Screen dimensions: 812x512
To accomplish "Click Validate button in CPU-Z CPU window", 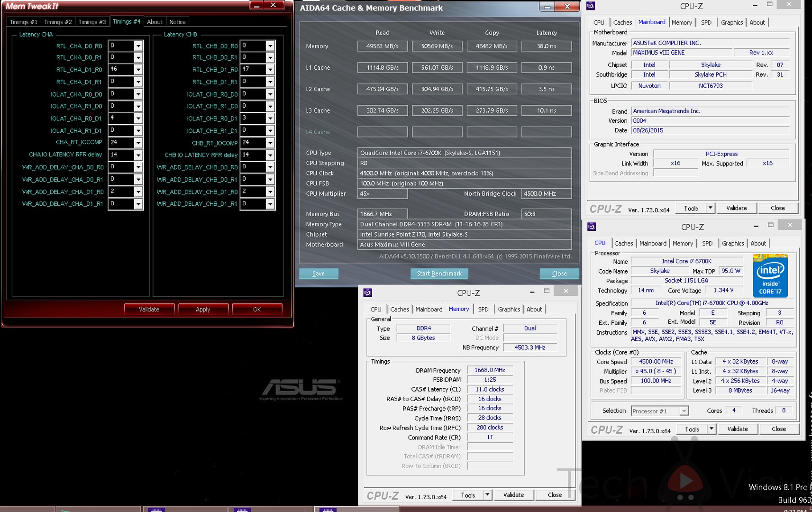I will coord(738,429).
